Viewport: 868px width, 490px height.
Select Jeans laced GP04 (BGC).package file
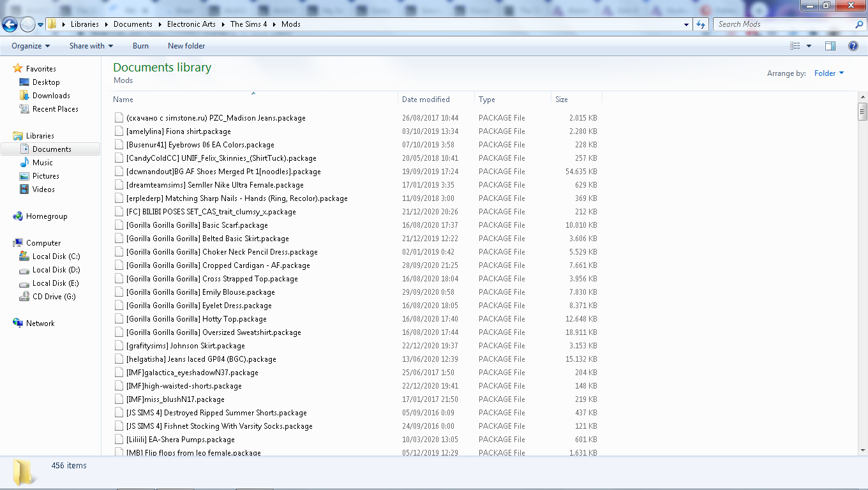pos(201,359)
